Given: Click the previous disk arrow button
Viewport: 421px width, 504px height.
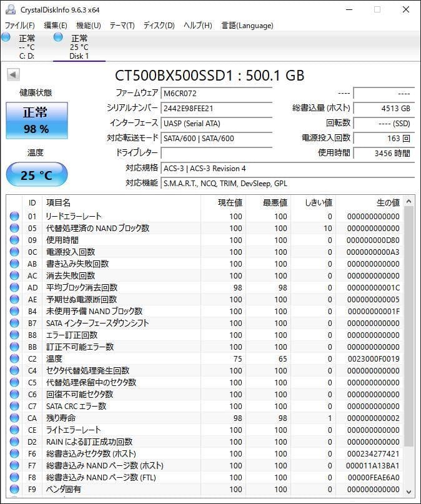Looking at the screenshot, I should 13,75.
